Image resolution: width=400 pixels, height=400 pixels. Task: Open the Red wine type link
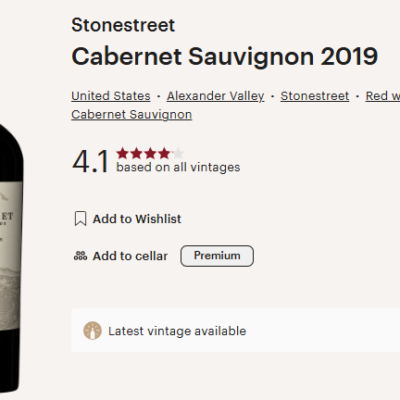(383, 96)
